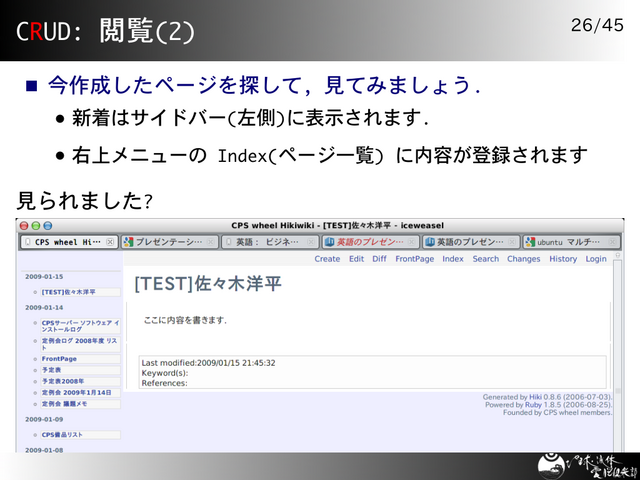Viewport: 640px width, 480px height.
Task: Click the Edit link in top menu
Action: click(356, 259)
